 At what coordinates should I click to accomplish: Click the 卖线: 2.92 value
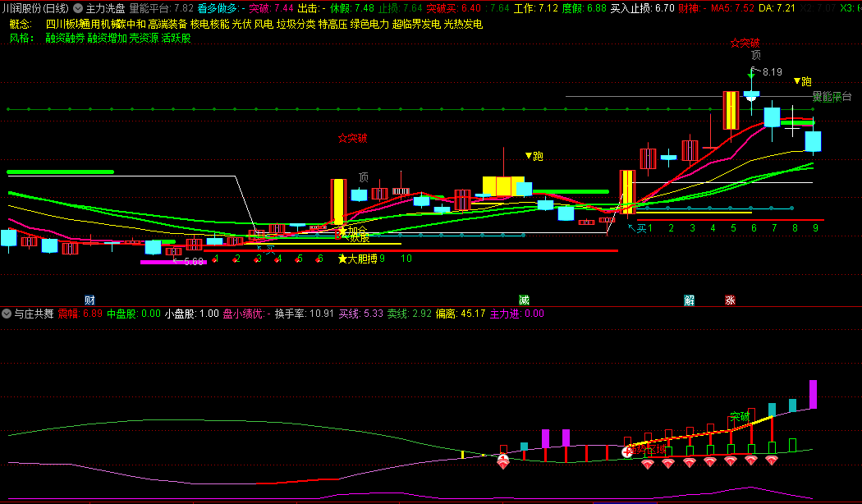click(410, 314)
